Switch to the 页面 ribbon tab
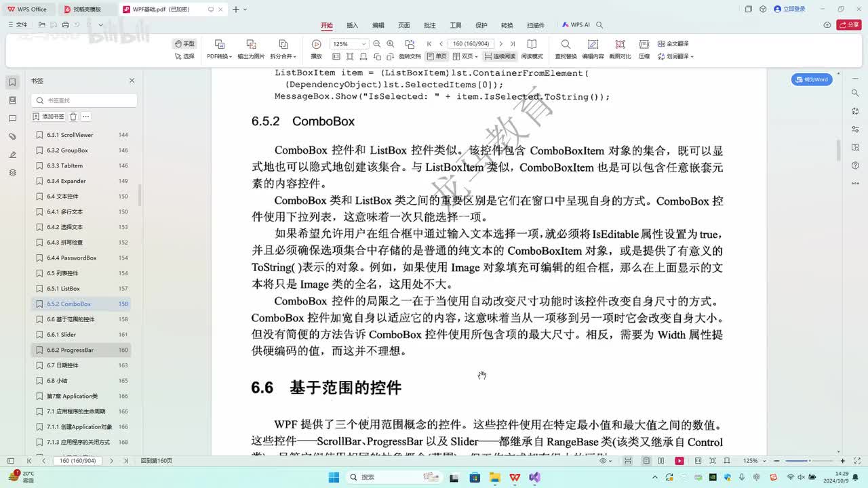Image resolution: width=868 pixels, height=488 pixels. (x=403, y=25)
